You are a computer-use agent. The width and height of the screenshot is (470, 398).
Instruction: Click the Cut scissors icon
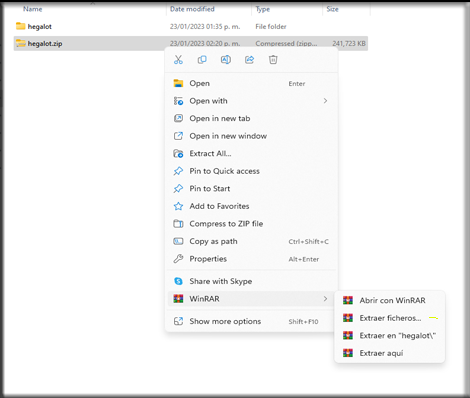[178, 60]
